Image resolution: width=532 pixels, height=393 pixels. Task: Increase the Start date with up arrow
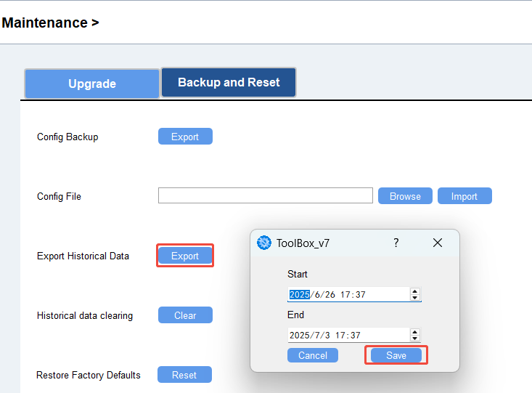pos(415,291)
